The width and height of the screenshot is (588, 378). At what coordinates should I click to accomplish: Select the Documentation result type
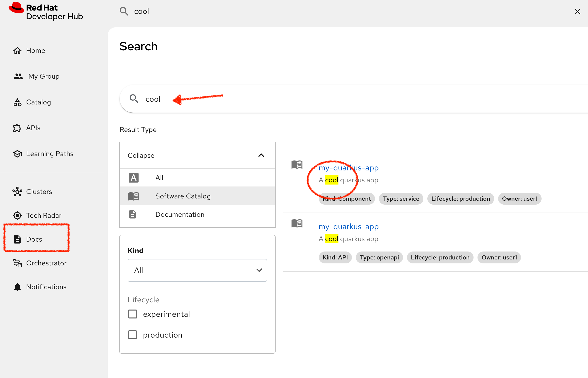click(180, 214)
